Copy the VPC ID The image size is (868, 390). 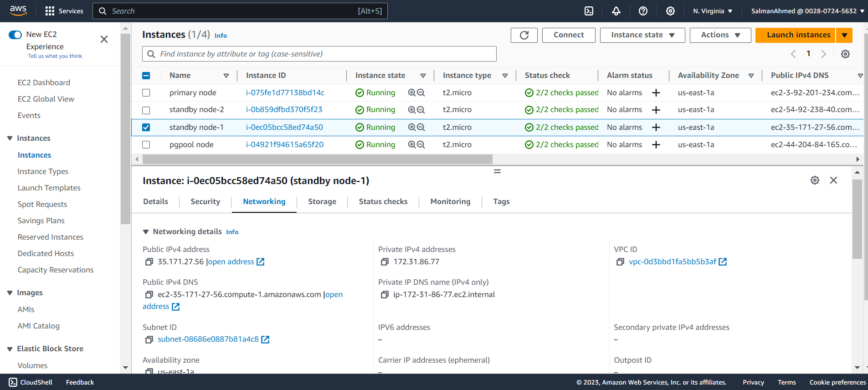point(620,262)
